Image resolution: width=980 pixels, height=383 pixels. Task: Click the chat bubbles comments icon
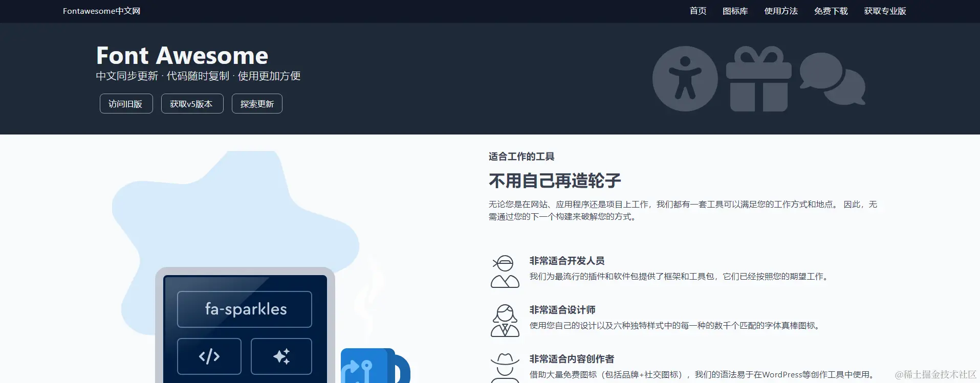833,79
